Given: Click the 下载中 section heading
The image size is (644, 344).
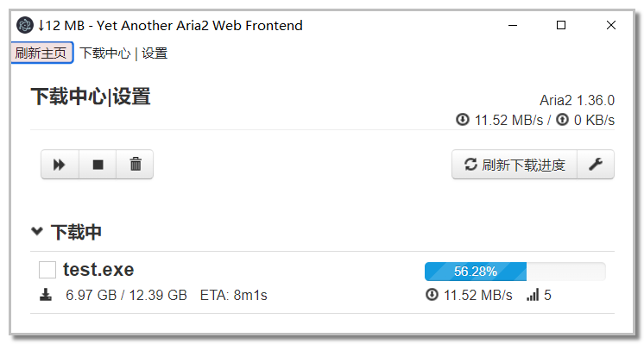Looking at the screenshot, I should point(76,232).
